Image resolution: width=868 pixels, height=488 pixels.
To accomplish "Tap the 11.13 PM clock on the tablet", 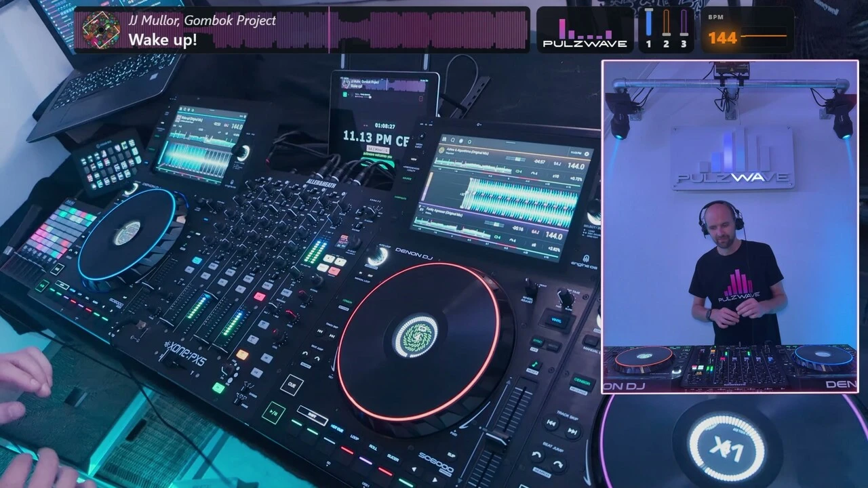I will coord(377,138).
